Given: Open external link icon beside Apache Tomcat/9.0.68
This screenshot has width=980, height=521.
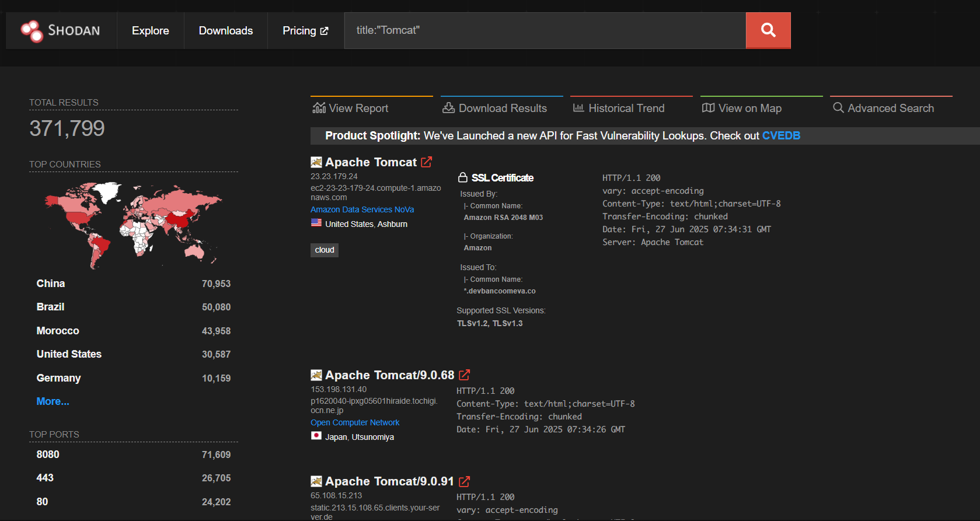Looking at the screenshot, I should click(x=465, y=375).
